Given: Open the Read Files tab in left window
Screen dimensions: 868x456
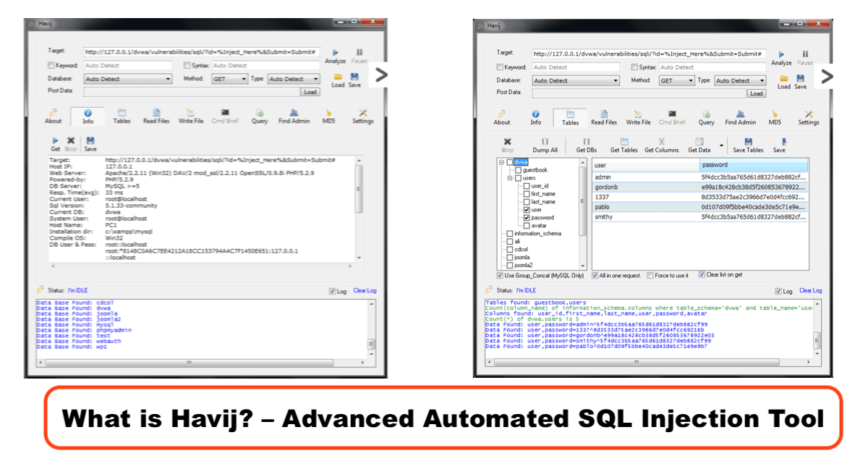Looking at the screenshot, I should pos(156,117).
